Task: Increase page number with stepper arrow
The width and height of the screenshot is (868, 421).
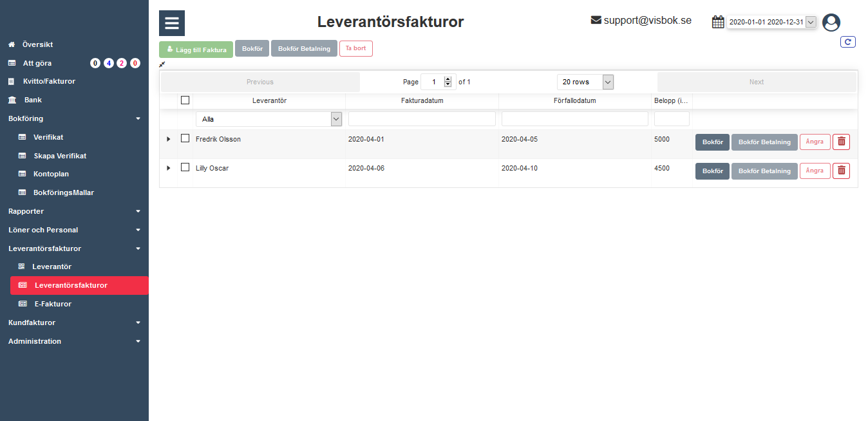Action: click(x=448, y=79)
